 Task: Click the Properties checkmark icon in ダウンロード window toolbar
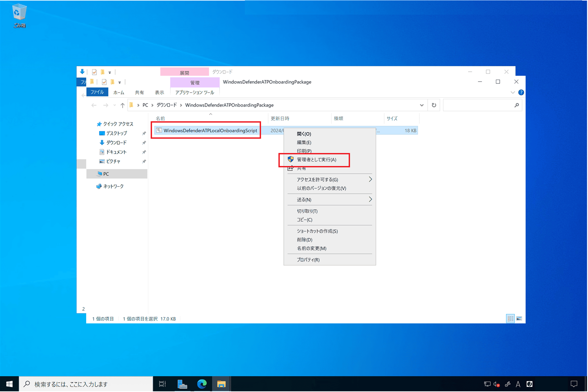coord(94,72)
